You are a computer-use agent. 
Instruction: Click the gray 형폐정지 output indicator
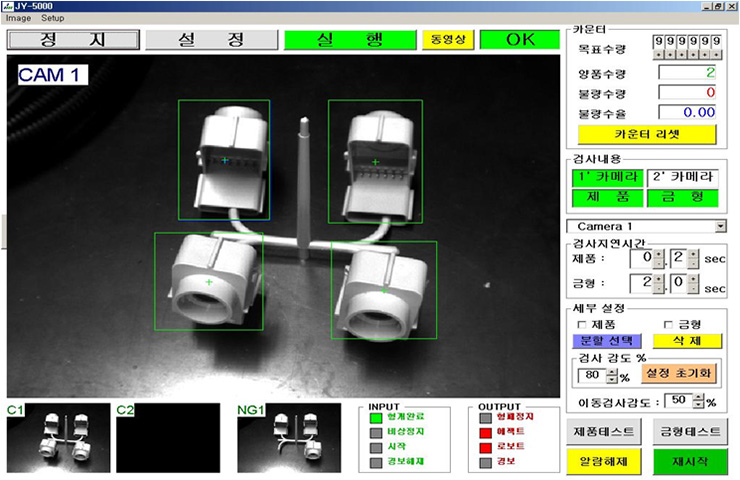(487, 418)
